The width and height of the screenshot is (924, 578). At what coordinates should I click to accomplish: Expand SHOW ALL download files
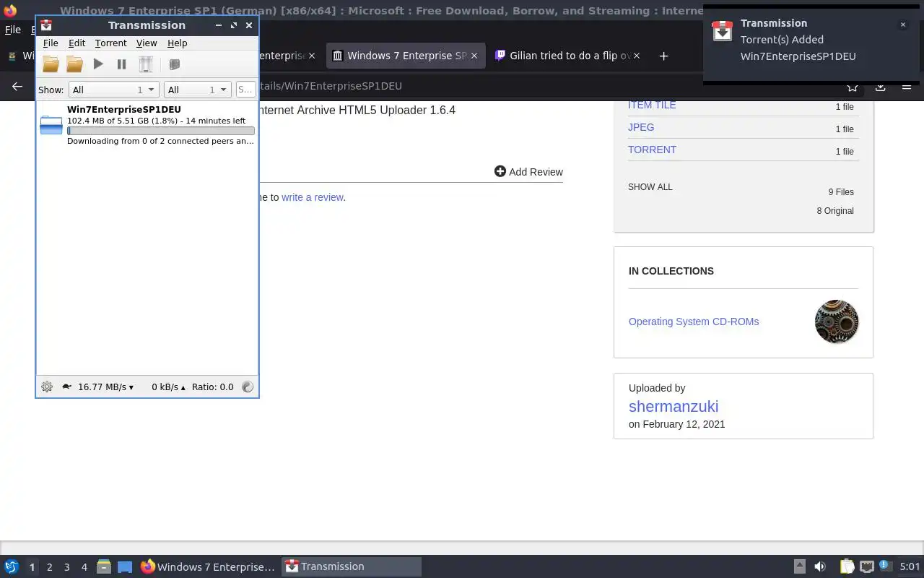[x=650, y=186]
